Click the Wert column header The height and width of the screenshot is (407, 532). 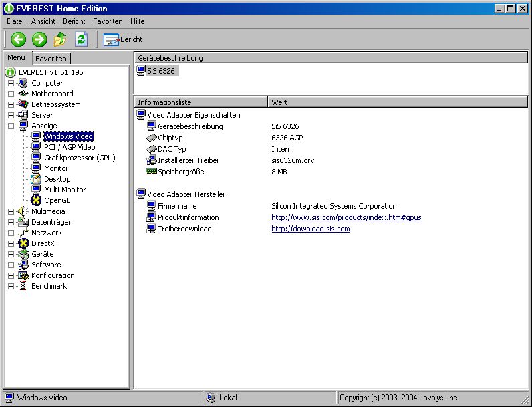click(x=398, y=102)
